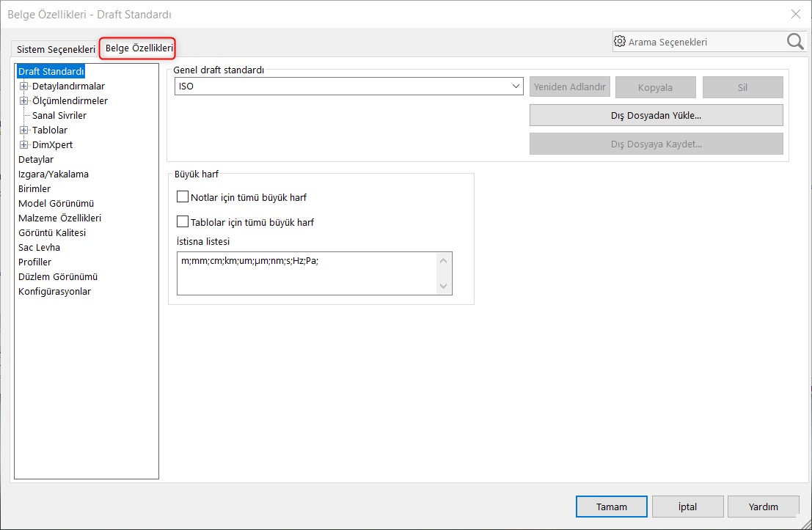The image size is (812, 530).
Task: Open help with the Yardım button
Action: (763, 507)
